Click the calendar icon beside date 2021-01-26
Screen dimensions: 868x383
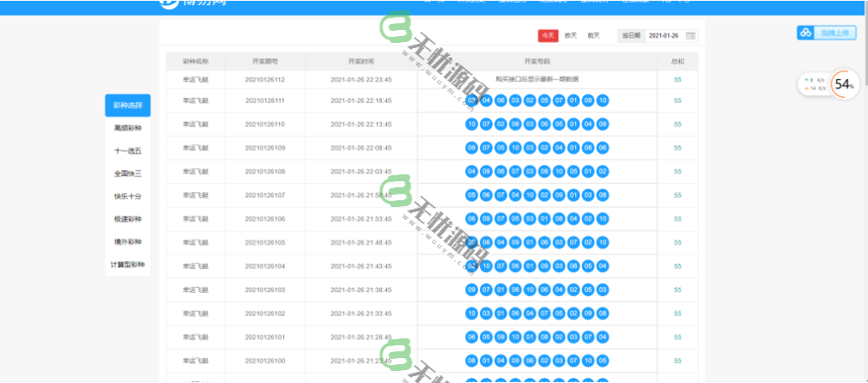point(690,35)
